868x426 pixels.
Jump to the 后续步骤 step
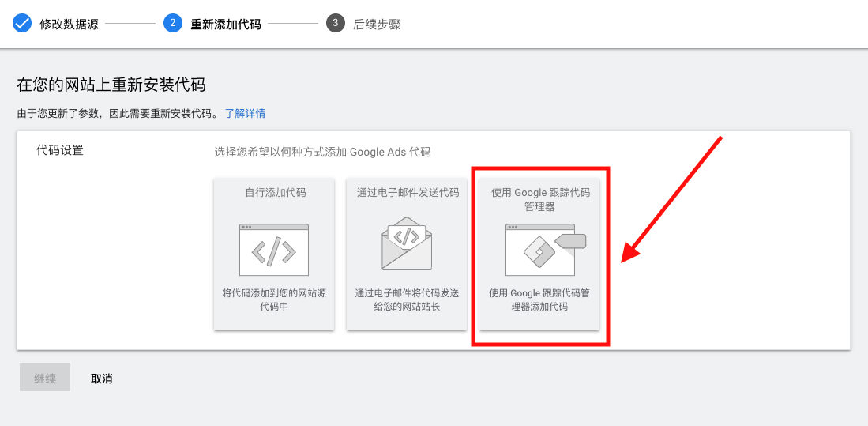[x=377, y=25]
